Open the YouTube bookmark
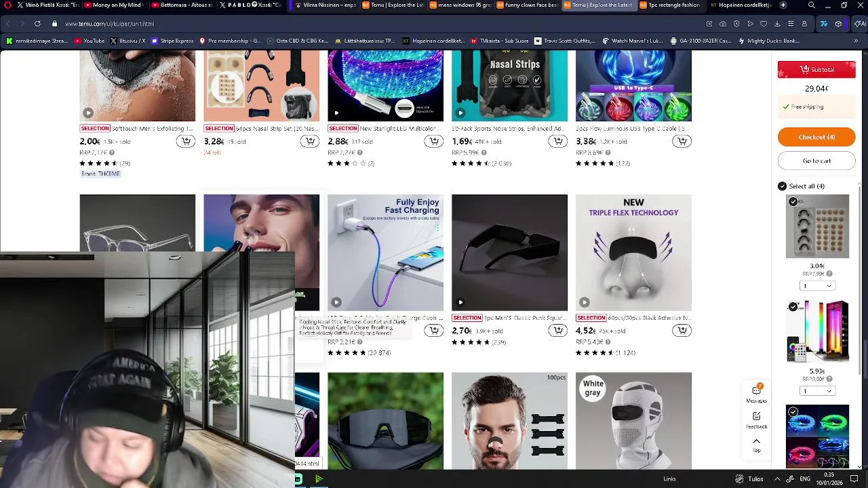868x488 pixels. pyautogui.click(x=88, y=41)
